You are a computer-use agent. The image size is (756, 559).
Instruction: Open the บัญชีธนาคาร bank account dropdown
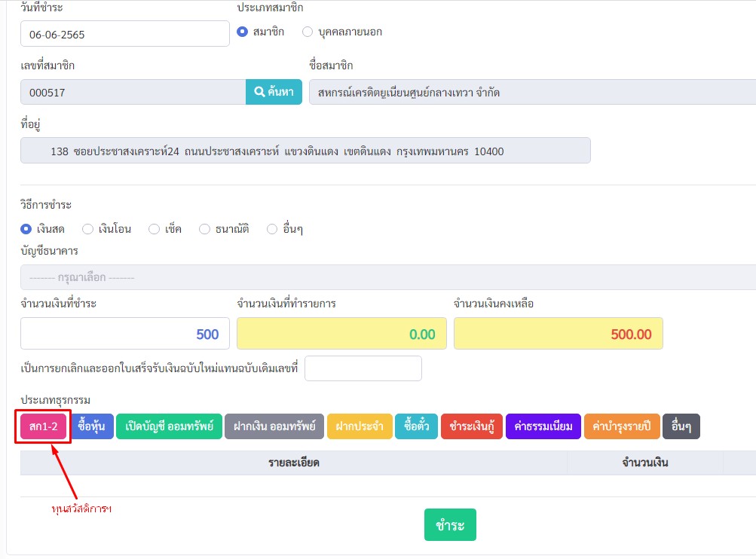coord(387,277)
